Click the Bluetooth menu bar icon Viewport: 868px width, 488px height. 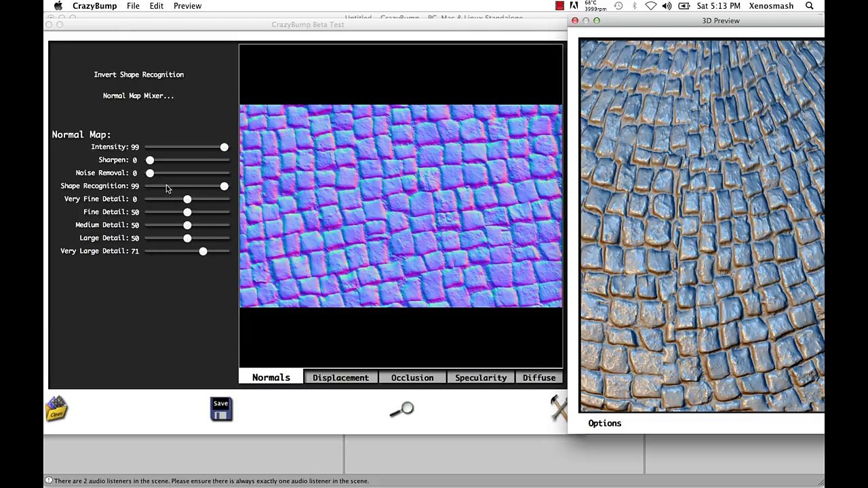point(635,5)
